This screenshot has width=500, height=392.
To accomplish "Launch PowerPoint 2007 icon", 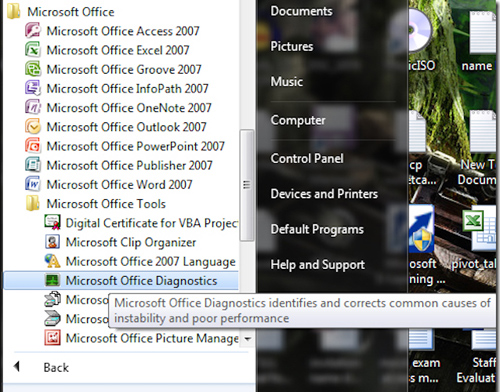I will click(33, 146).
